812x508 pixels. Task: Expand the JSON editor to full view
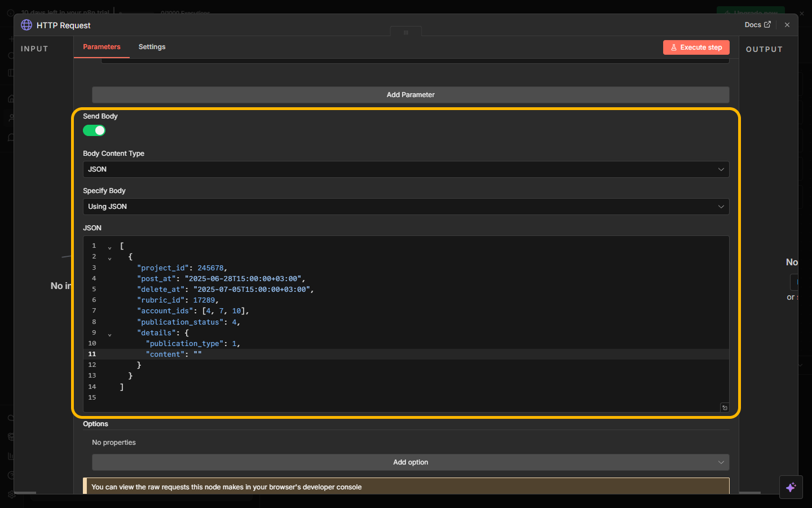click(x=725, y=408)
